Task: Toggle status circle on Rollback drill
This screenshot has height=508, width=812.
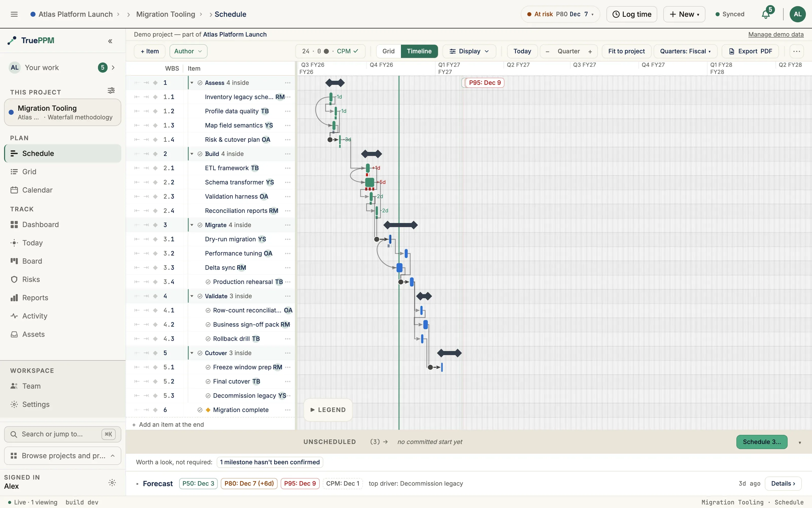Action: [208, 339]
